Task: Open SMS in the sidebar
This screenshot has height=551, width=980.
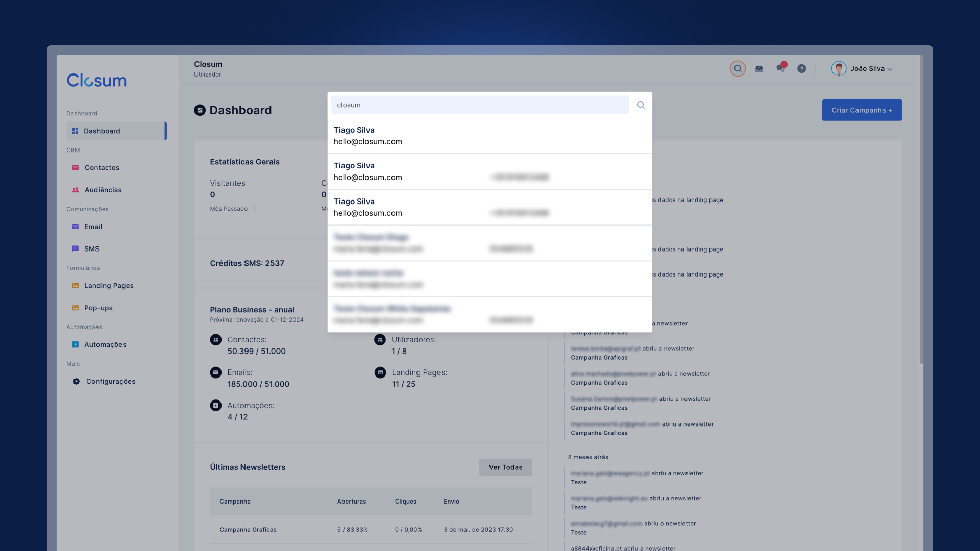Action: tap(92, 249)
